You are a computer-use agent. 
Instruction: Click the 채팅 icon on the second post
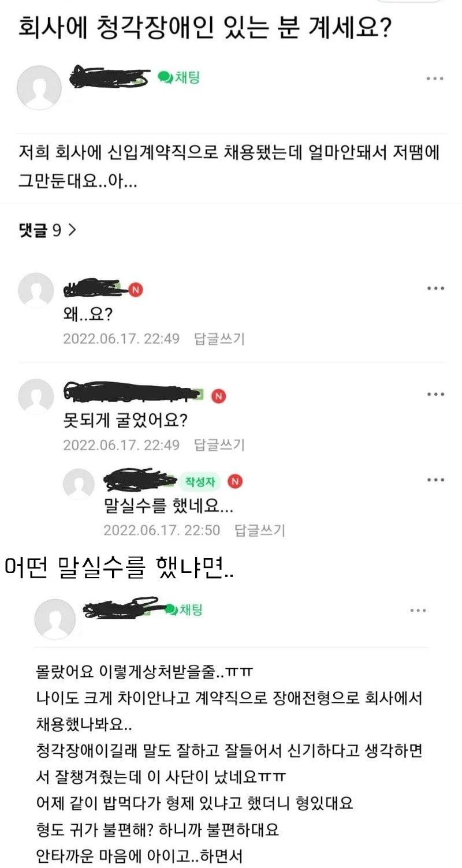[184, 609]
